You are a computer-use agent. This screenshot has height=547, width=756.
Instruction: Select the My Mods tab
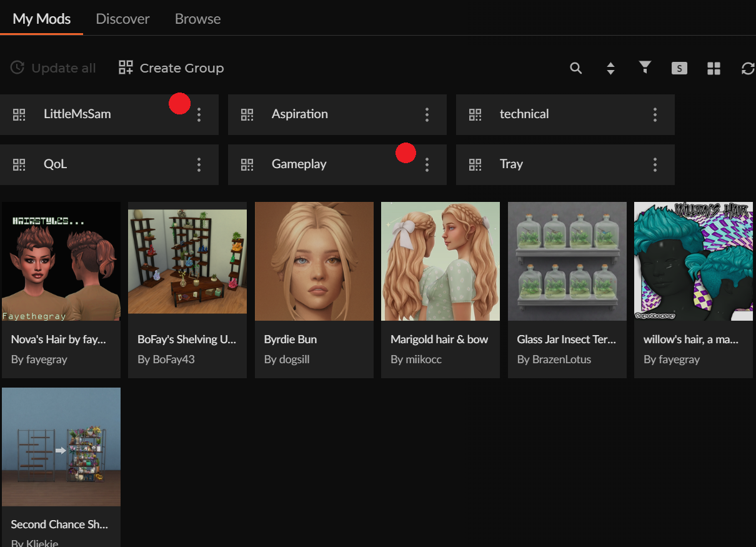click(x=42, y=19)
